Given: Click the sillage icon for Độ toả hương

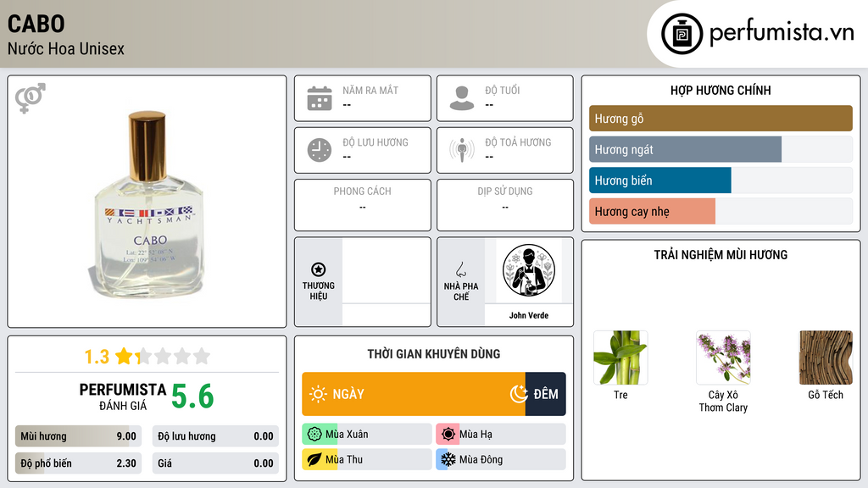Looking at the screenshot, I should (x=462, y=150).
